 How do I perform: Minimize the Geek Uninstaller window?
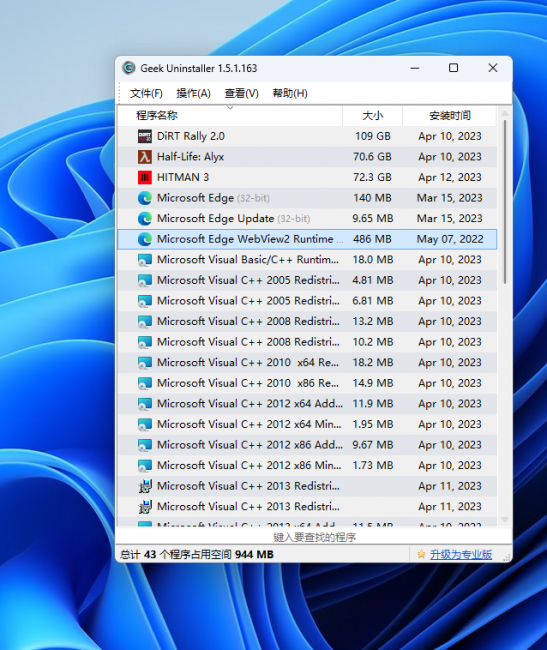[415, 68]
